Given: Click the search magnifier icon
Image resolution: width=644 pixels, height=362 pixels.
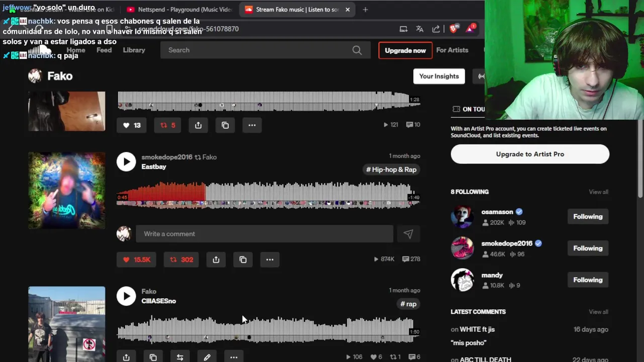Looking at the screenshot, I should [x=357, y=50].
